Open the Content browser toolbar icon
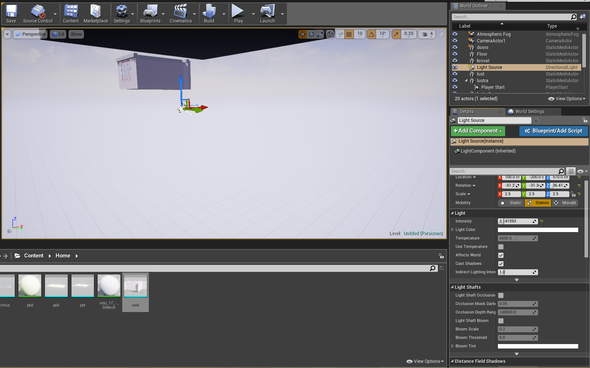The image size is (590, 368). 71,13
